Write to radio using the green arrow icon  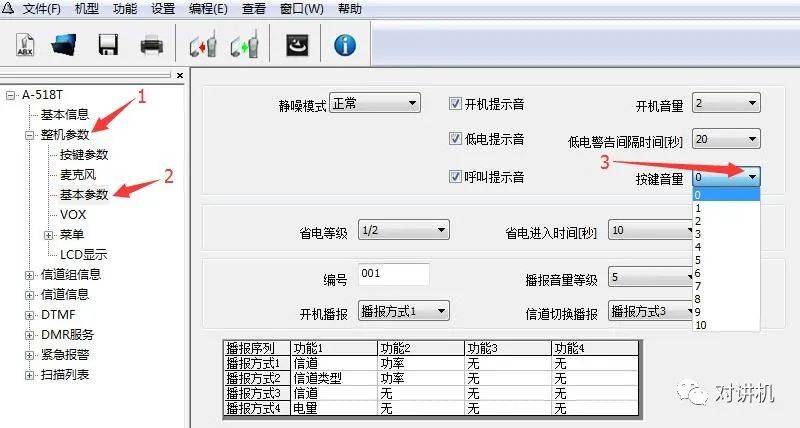click(x=243, y=45)
